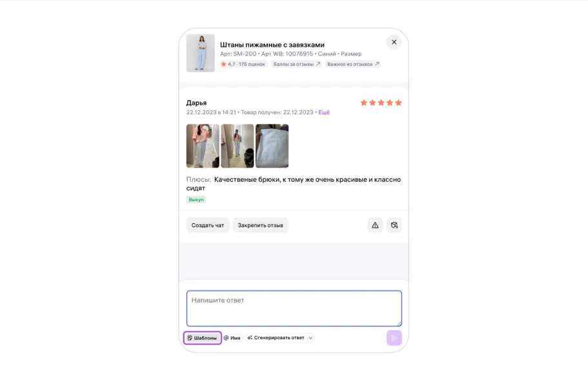Click the 4.7 rating star badge
588x378 pixels.
(243, 65)
